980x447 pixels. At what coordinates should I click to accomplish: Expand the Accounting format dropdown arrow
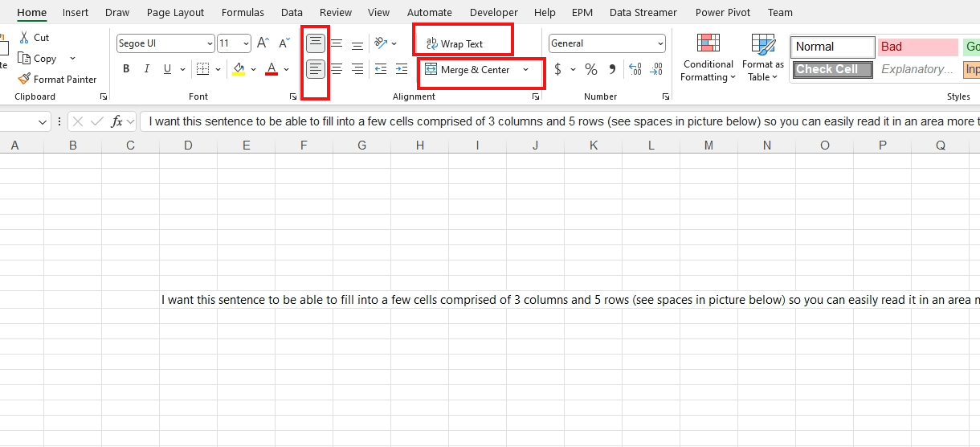573,69
